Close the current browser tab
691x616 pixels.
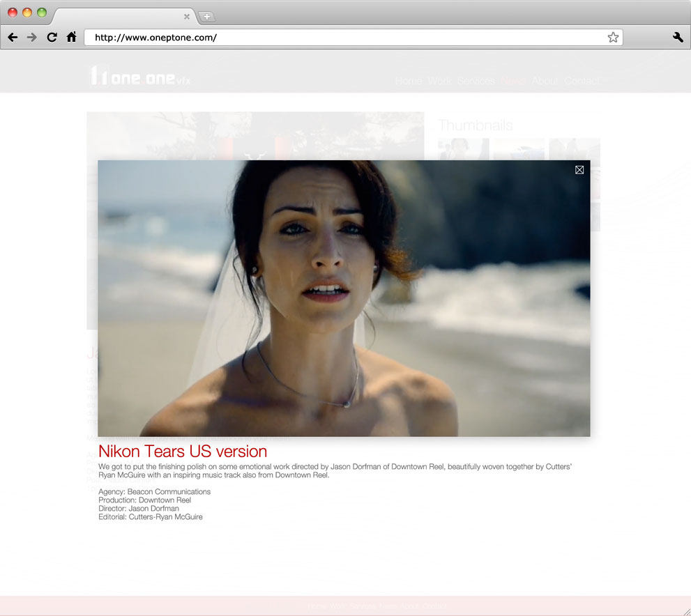pyautogui.click(x=186, y=17)
